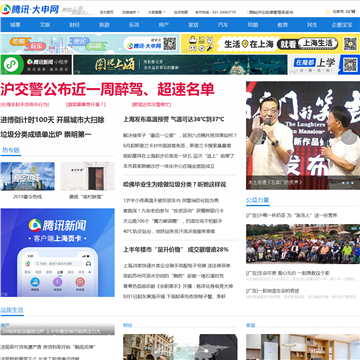This screenshot has height=360, width=360.
Task: Open 上半年楼市 成交额增逾28% article
Action: [176, 249]
